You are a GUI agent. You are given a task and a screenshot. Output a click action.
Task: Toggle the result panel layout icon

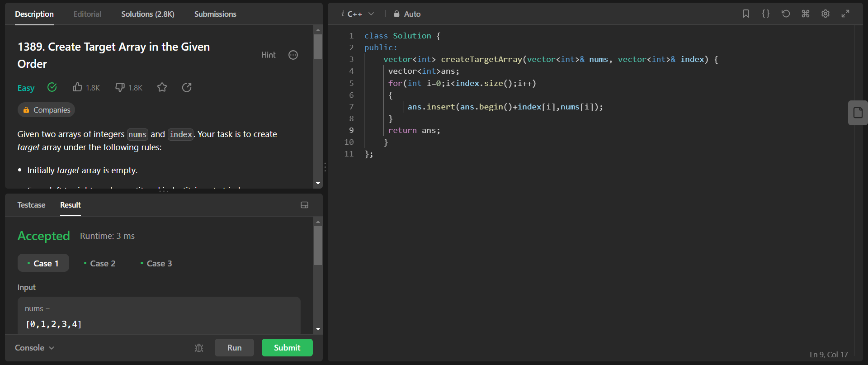[x=305, y=205]
